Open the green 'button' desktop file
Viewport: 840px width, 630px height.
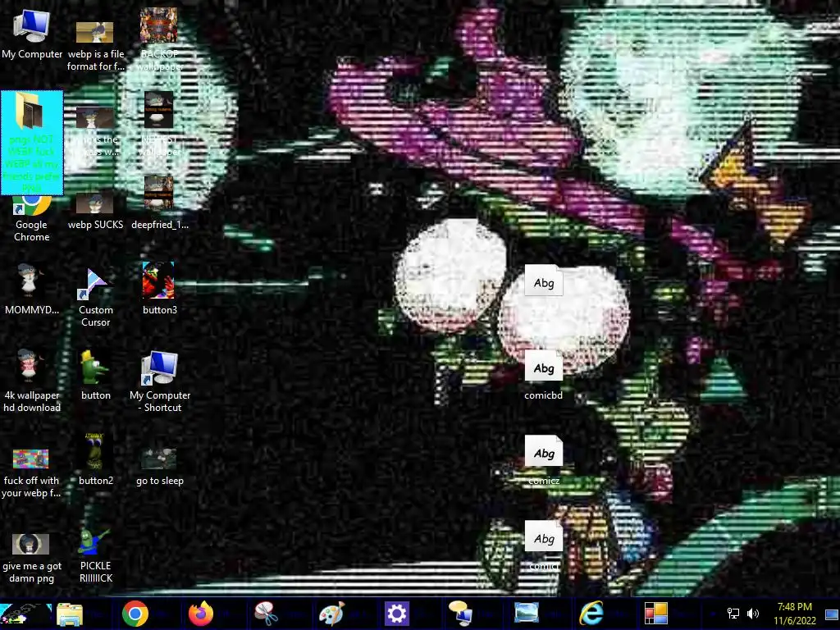tap(95, 376)
